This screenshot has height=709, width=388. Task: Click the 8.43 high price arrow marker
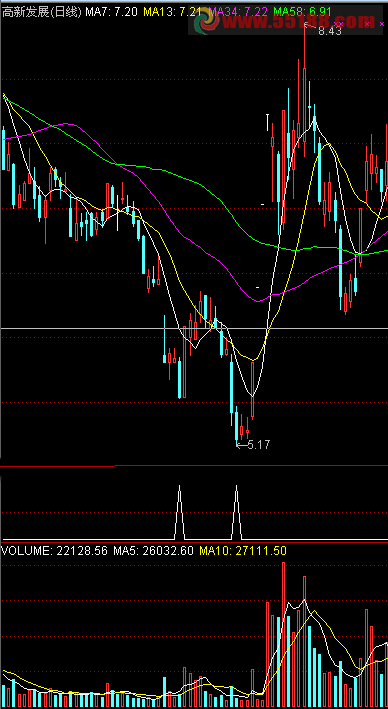(323, 31)
